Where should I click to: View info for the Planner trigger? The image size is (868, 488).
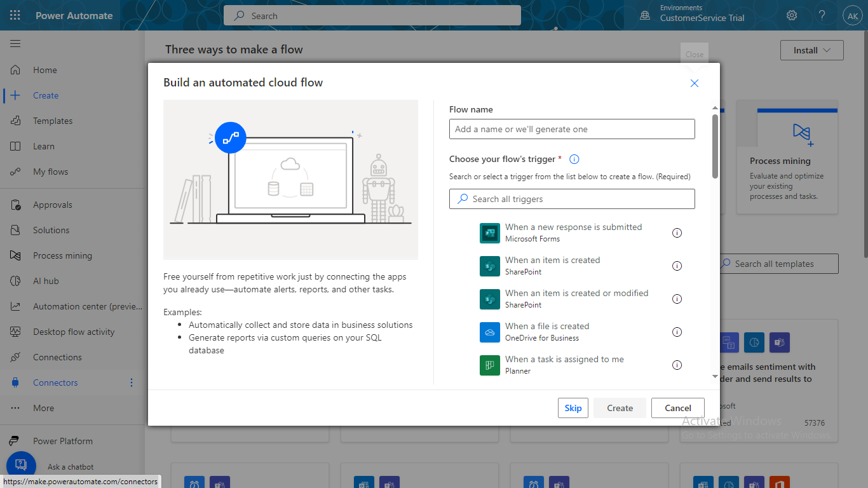[677, 365]
